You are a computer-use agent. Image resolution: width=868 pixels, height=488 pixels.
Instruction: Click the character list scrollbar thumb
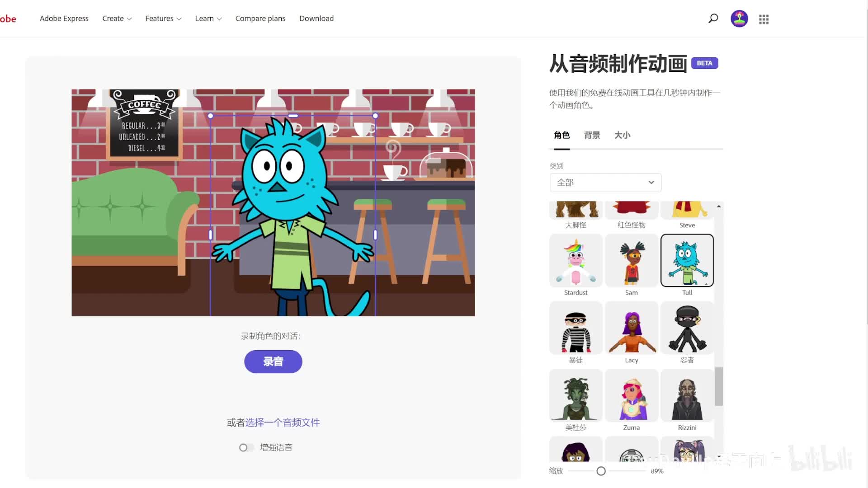[718, 386]
